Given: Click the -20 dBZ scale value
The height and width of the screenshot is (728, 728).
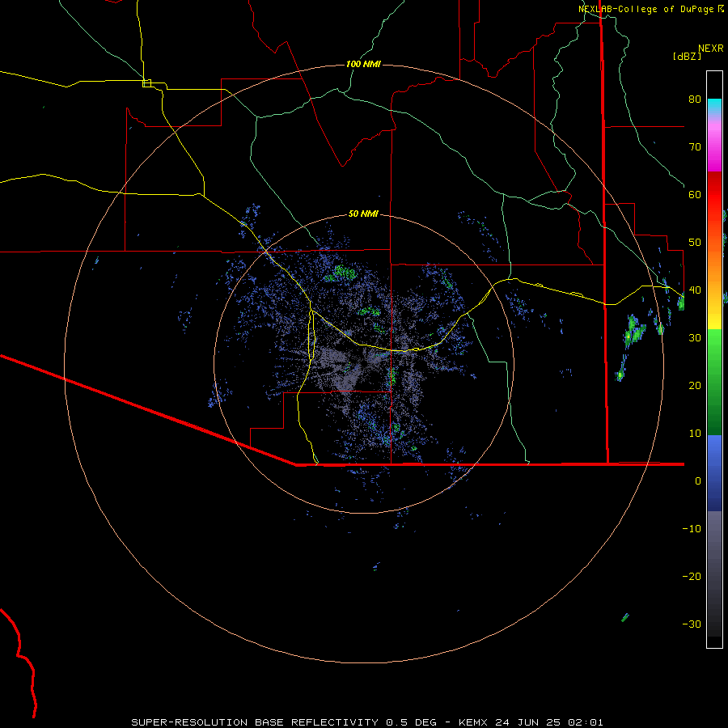Looking at the screenshot, I should coord(692,576).
